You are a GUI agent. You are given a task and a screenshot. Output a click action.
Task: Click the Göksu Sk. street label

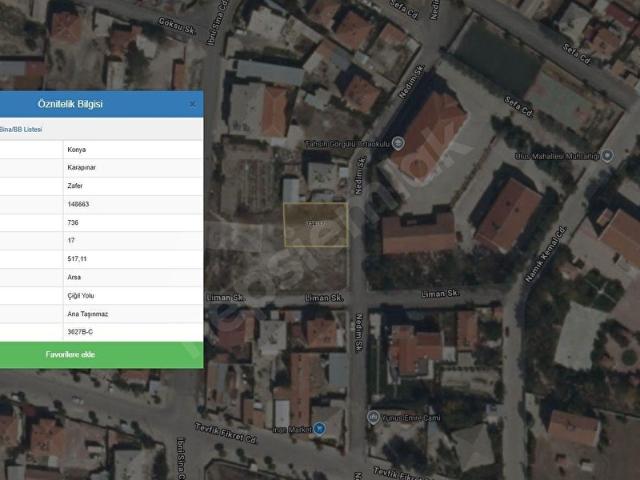pyautogui.click(x=177, y=25)
